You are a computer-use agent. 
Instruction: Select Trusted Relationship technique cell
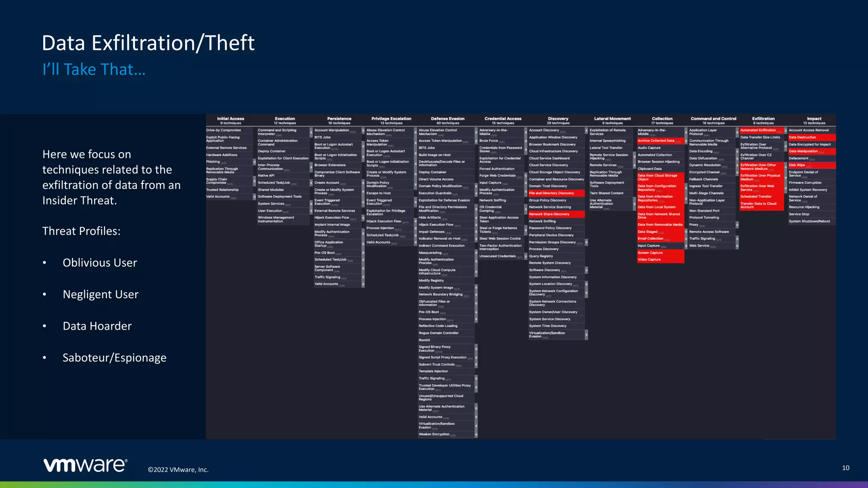tap(229, 190)
